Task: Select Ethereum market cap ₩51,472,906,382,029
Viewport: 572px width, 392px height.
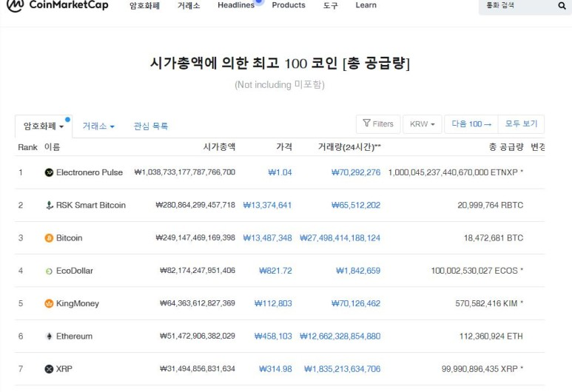Action: click(x=198, y=337)
